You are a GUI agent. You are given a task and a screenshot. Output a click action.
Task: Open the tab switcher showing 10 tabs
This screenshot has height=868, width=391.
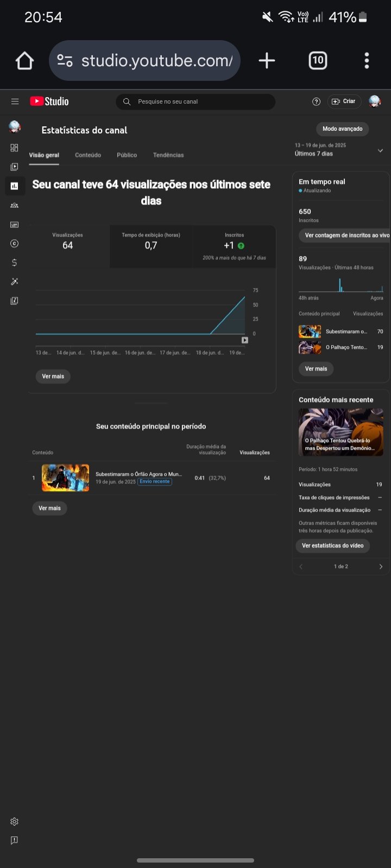318,61
